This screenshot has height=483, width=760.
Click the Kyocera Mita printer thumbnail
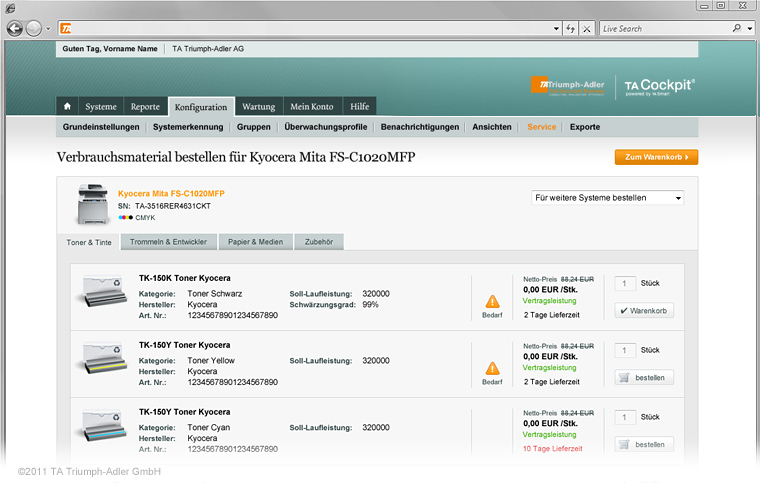93,204
